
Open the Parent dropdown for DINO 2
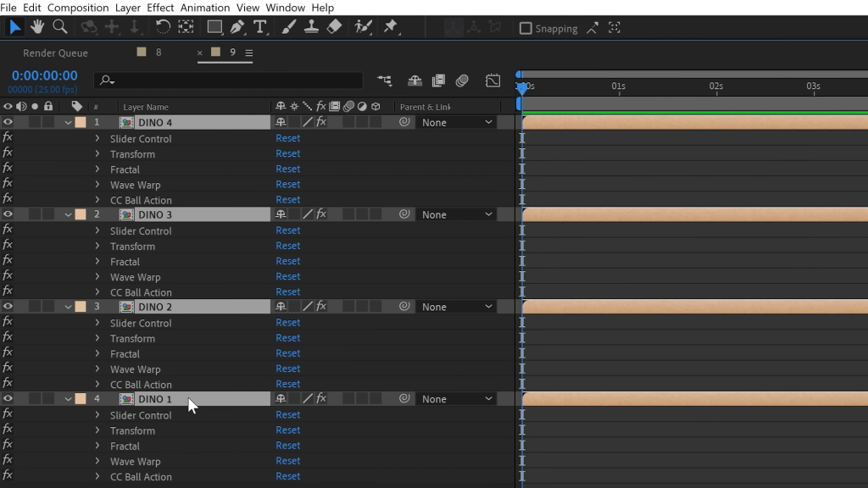pos(457,307)
